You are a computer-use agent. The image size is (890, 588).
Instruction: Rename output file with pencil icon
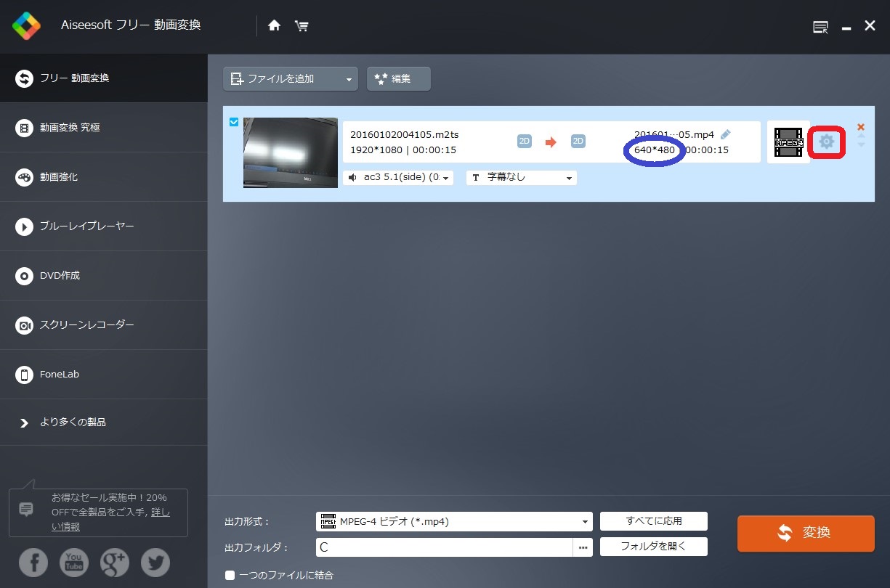pos(725,134)
